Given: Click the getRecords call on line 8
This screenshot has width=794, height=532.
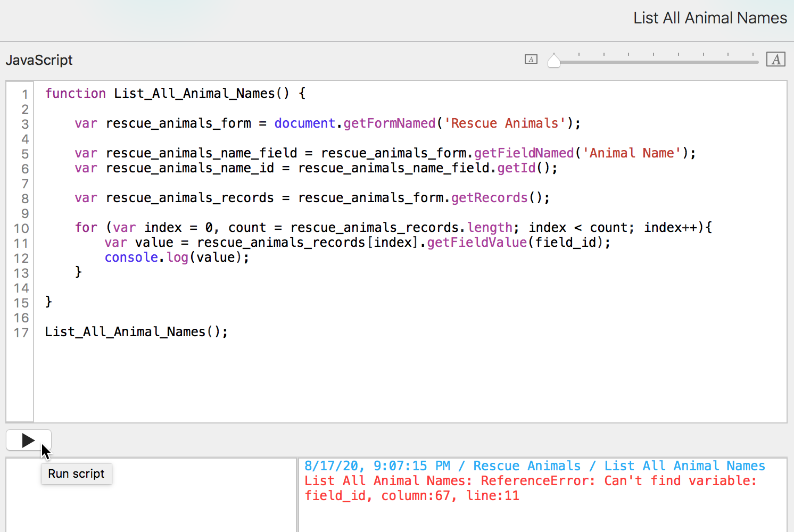Looking at the screenshot, I should point(489,198).
